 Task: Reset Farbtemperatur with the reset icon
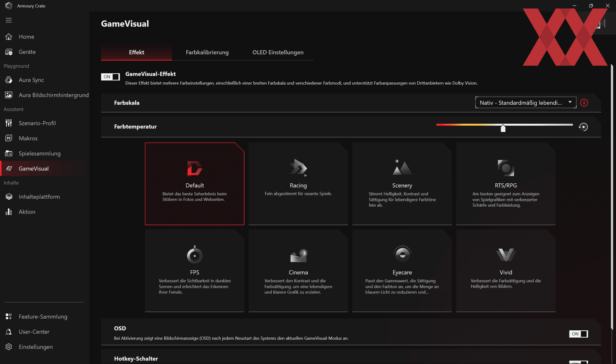(583, 127)
